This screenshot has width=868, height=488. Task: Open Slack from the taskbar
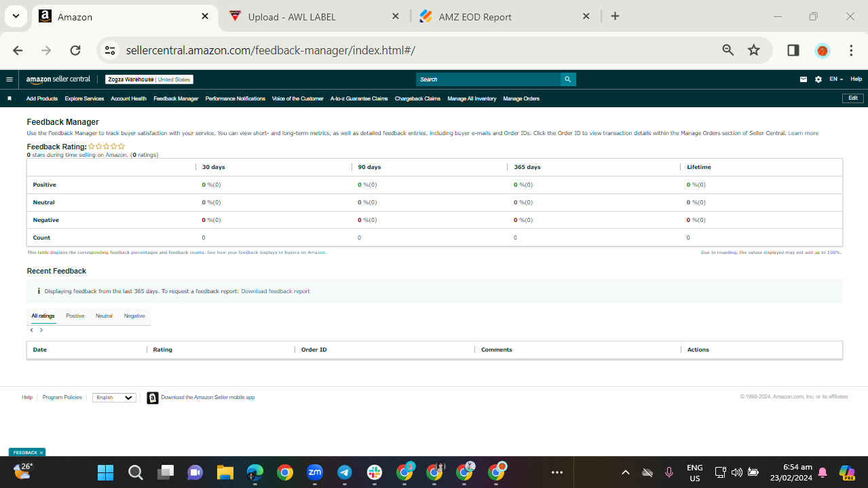[x=375, y=472]
